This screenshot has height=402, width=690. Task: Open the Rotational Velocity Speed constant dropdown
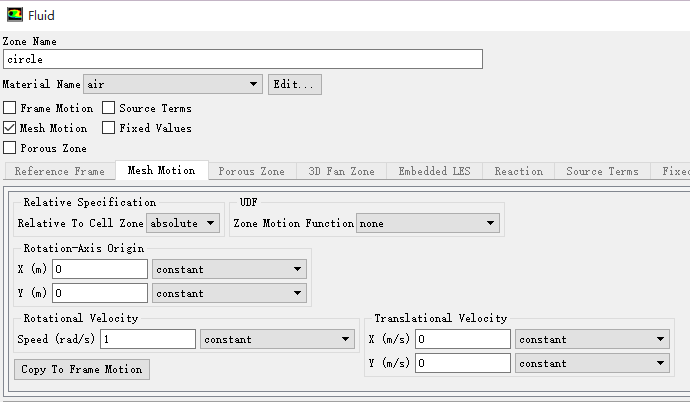click(277, 339)
